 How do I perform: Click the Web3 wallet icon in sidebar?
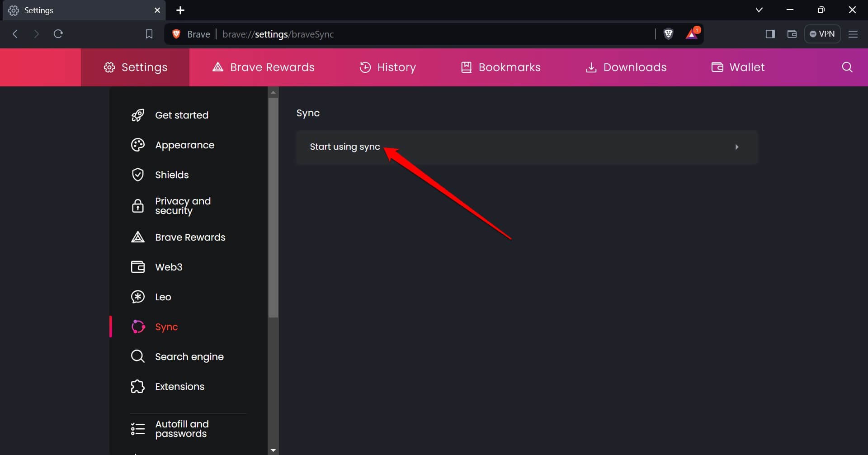137,267
